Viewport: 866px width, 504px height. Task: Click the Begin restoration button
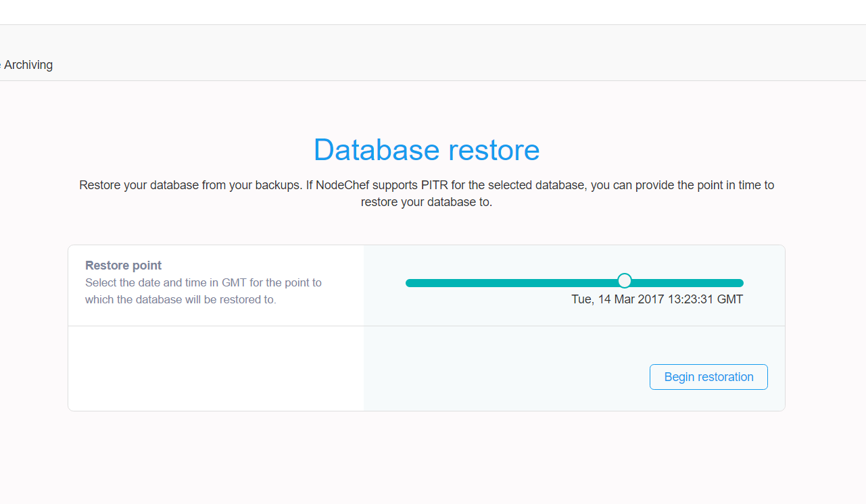click(x=708, y=377)
